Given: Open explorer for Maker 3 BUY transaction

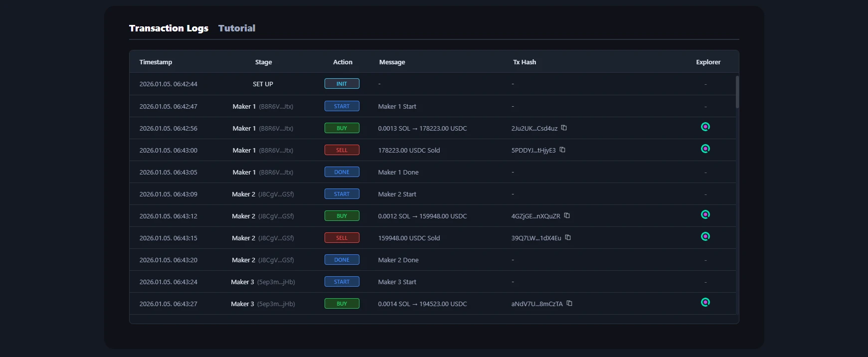Looking at the screenshot, I should (x=705, y=302).
